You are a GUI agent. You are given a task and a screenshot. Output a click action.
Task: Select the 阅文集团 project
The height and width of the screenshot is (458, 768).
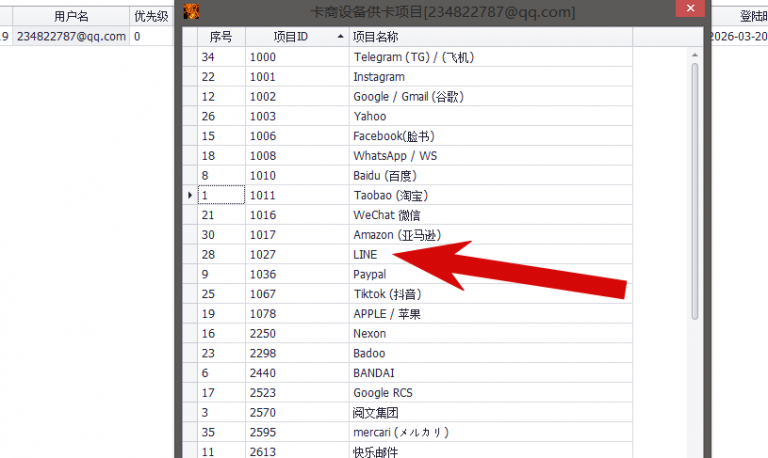(x=376, y=412)
